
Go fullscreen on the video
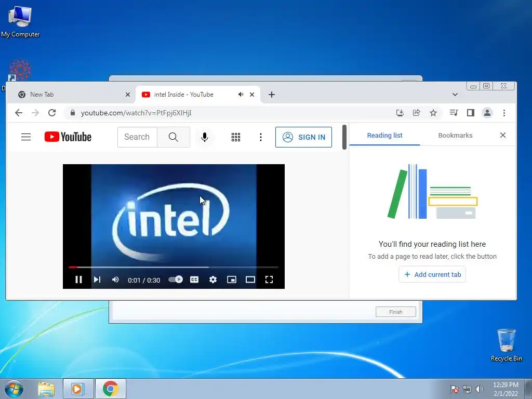tap(269, 280)
